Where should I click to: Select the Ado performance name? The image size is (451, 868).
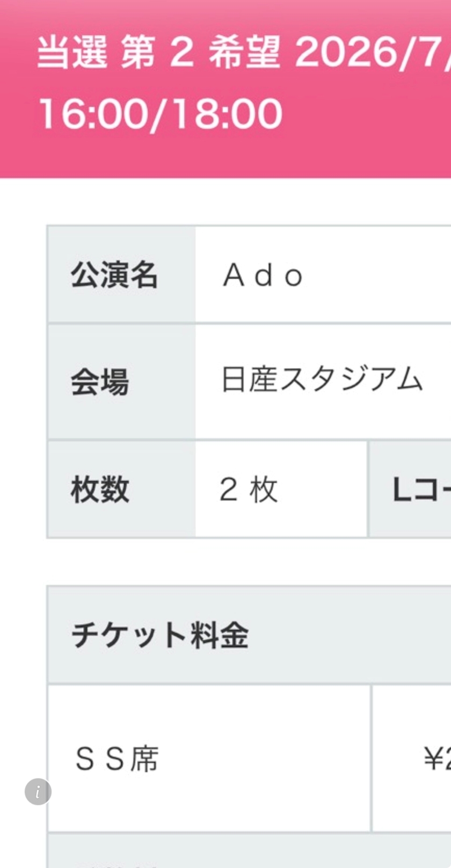point(263,276)
